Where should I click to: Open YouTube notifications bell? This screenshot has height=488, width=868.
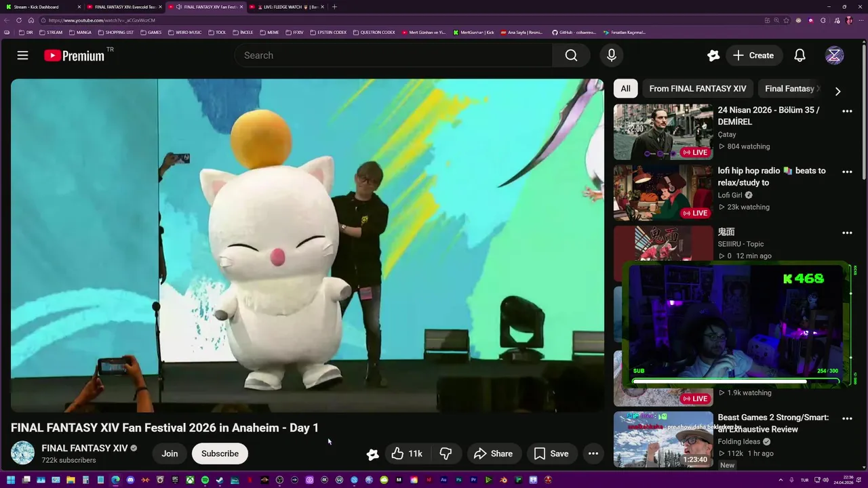click(800, 56)
